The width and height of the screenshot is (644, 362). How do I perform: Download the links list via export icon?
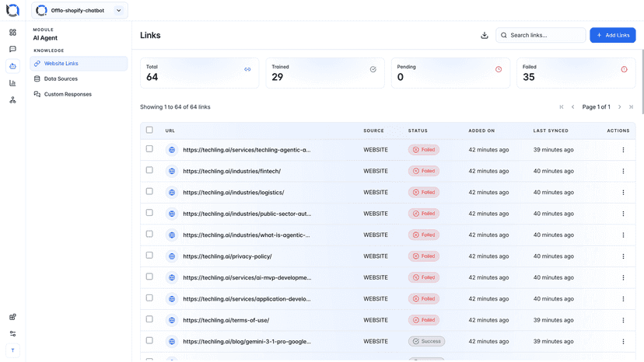click(x=485, y=35)
